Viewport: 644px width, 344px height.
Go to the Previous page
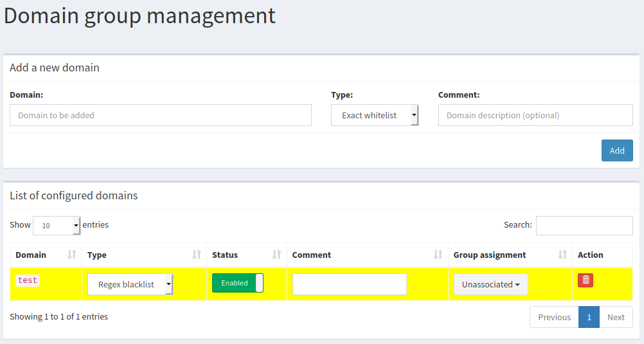point(554,317)
